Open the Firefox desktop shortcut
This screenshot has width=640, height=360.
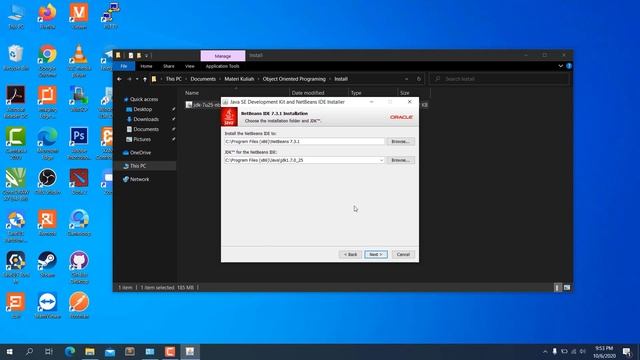coord(47,17)
